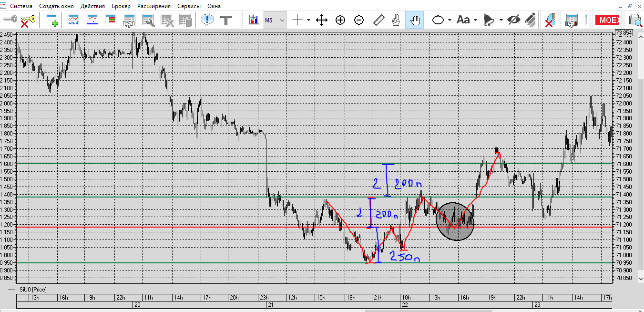644x312 pixels.
Task: Click the bell alert icon
Action: coord(489,20)
